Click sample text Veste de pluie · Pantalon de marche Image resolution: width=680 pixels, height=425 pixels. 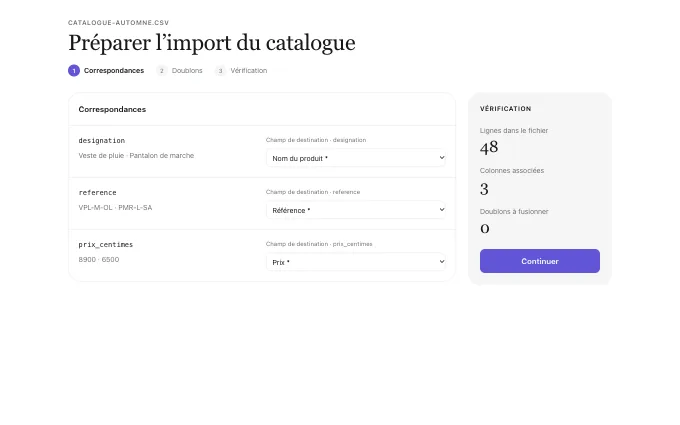point(136,155)
